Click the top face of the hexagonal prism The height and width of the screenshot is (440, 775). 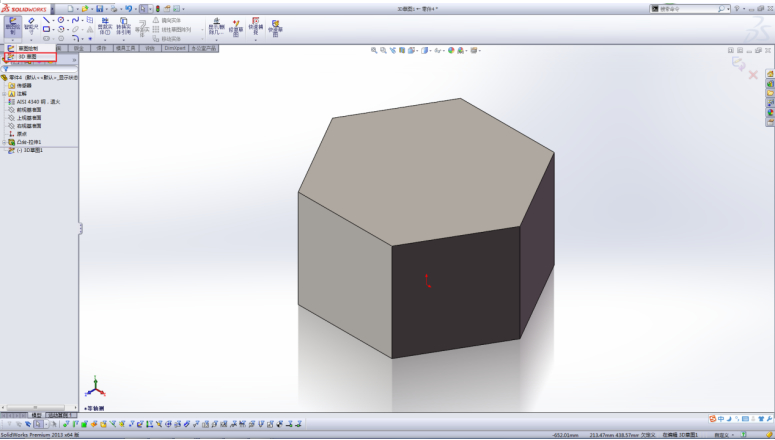click(x=426, y=171)
